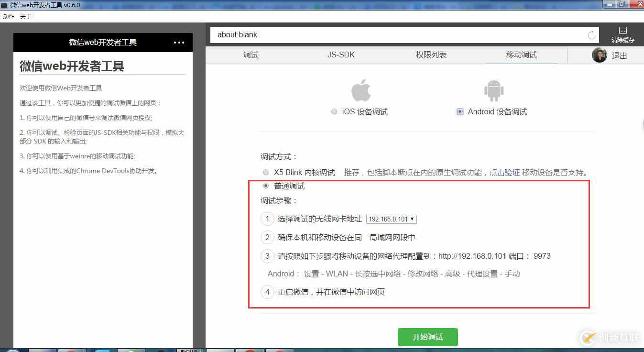Click the simulator title bar 微信web开发者工具
The width and height of the screenshot is (644, 352).
[103, 43]
